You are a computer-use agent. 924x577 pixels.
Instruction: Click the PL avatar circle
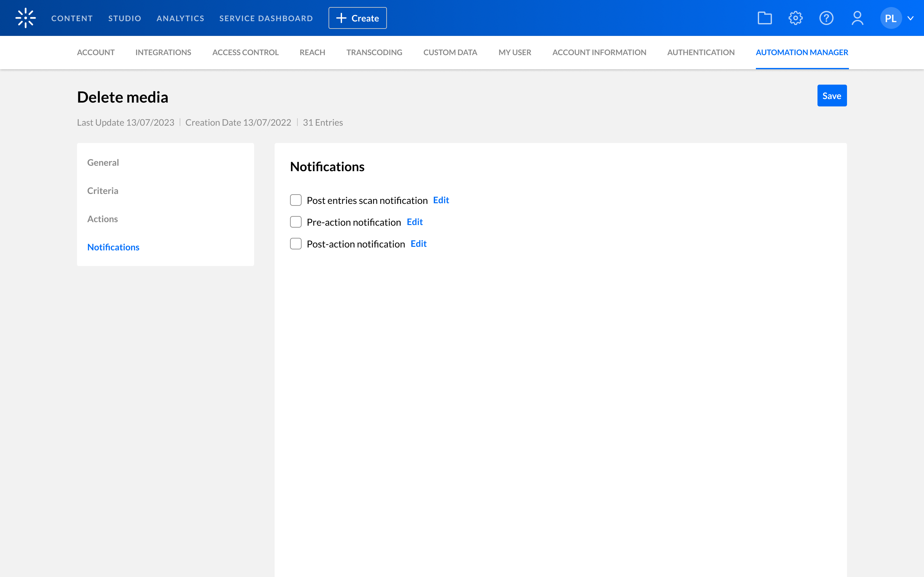(x=890, y=18)
